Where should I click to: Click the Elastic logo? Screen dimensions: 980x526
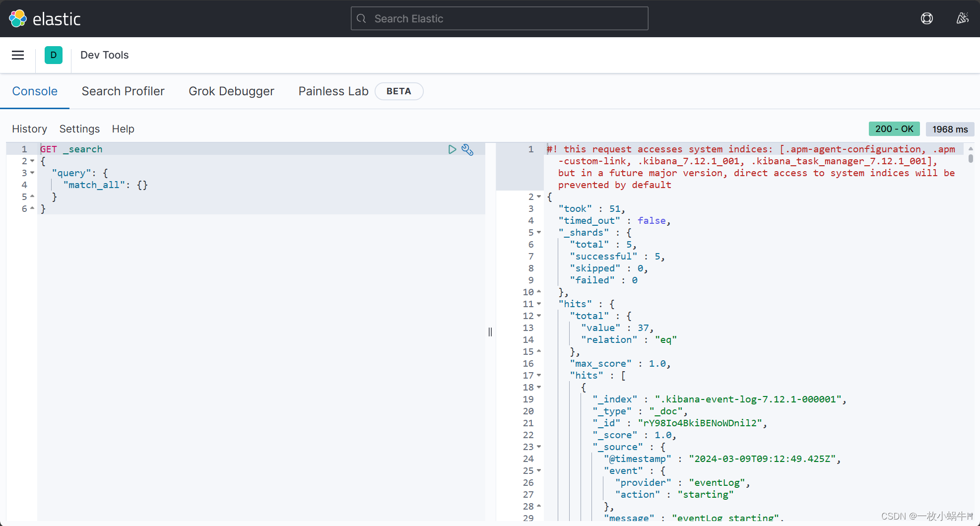(44, 18)
